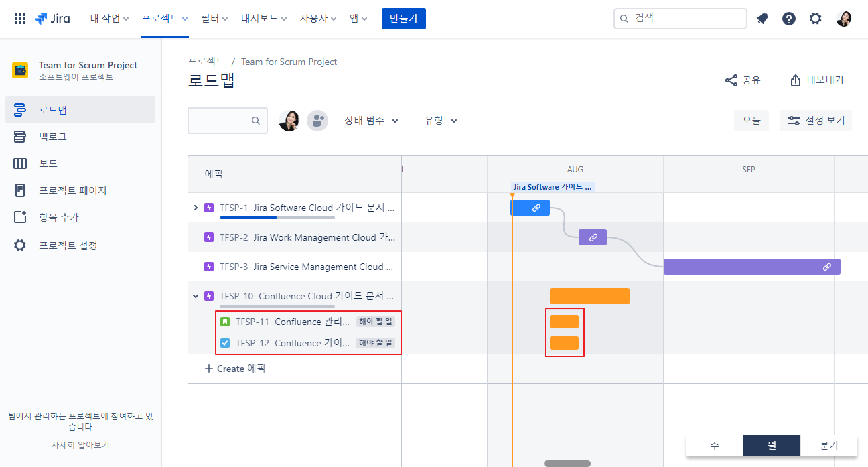Image resolution: width=868 pixels, height=467 pixels.
Task: Click the share (공유) icon button
Action: tap(743, 80)
